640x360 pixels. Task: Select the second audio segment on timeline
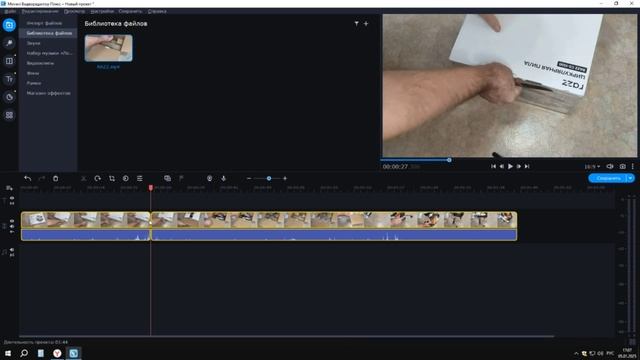[334, 235]
